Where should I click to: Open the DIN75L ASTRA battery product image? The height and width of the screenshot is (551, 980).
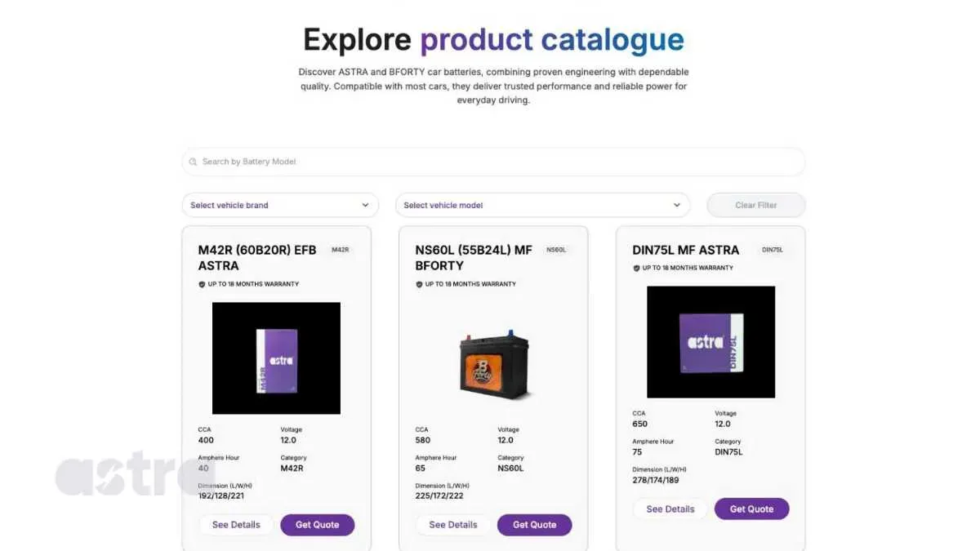click(710, 342)
